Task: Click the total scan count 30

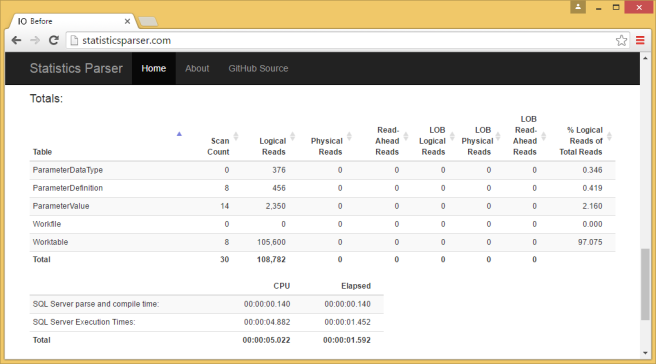Action: (225, 259)
